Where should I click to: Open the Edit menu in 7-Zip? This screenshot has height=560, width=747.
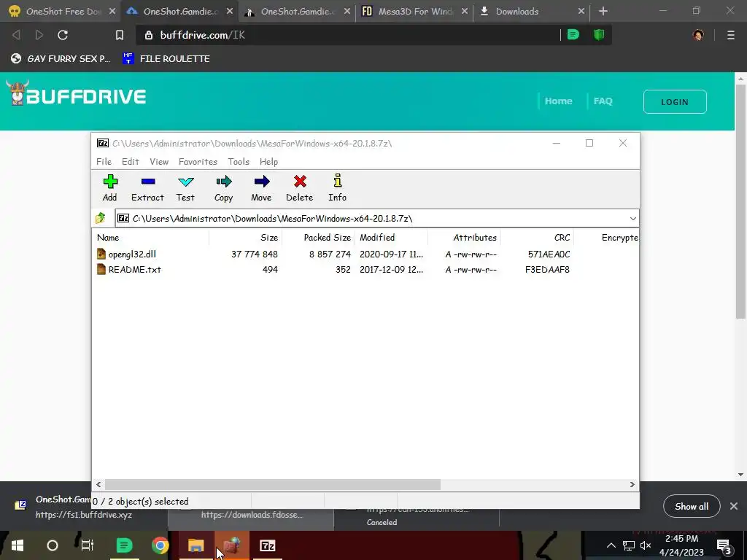coord(130,161)
